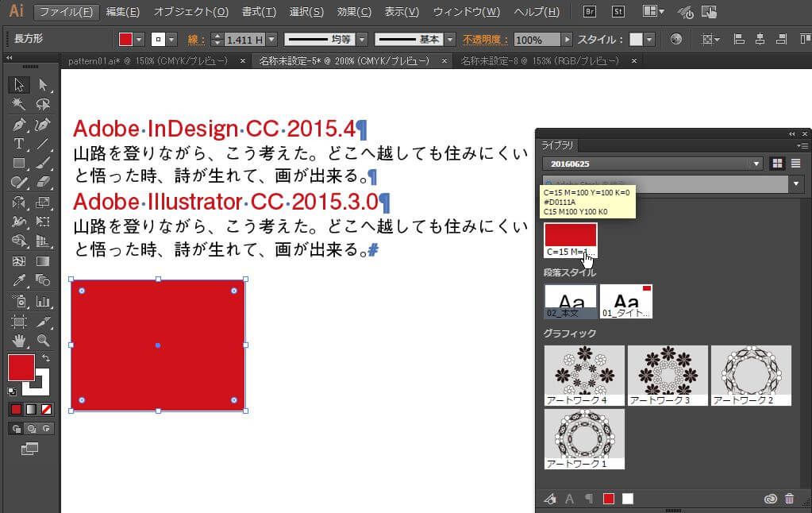
Task: Open the stroke color dropdown in the control bar
Action: pyautogui.click(x=171, y=40)
